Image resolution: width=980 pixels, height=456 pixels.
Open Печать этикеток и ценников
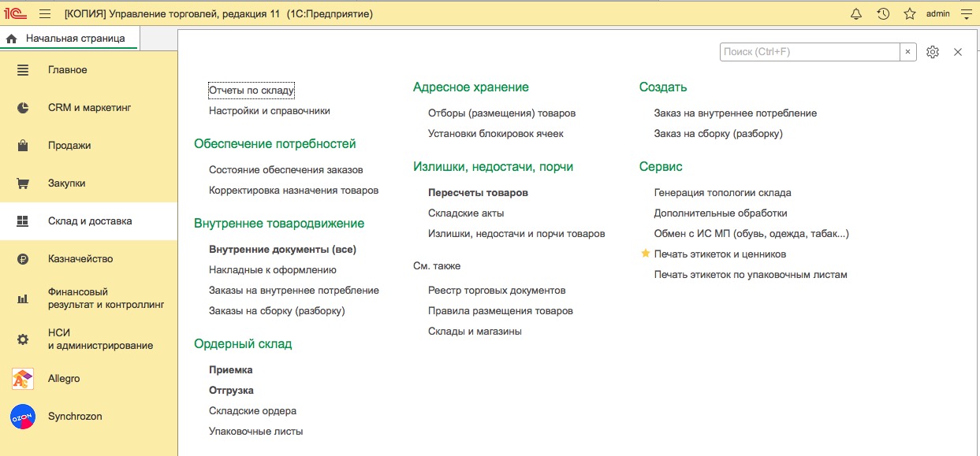pyautogui.click(x=721, y=254)
